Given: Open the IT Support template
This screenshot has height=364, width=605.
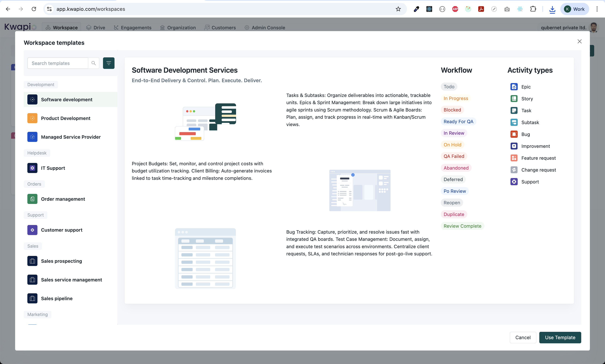Looking at the screenshot, I should (x=53, y=168).
